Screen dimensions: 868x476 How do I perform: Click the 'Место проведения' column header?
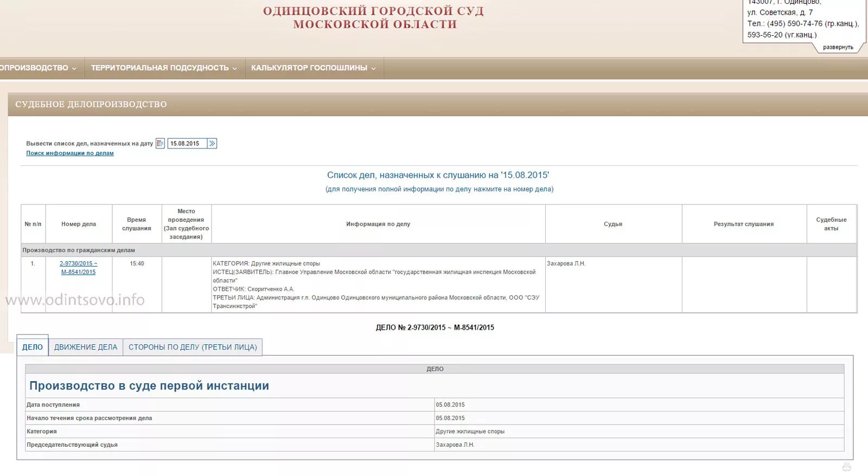pyautogui.click(x=186, y=224)
